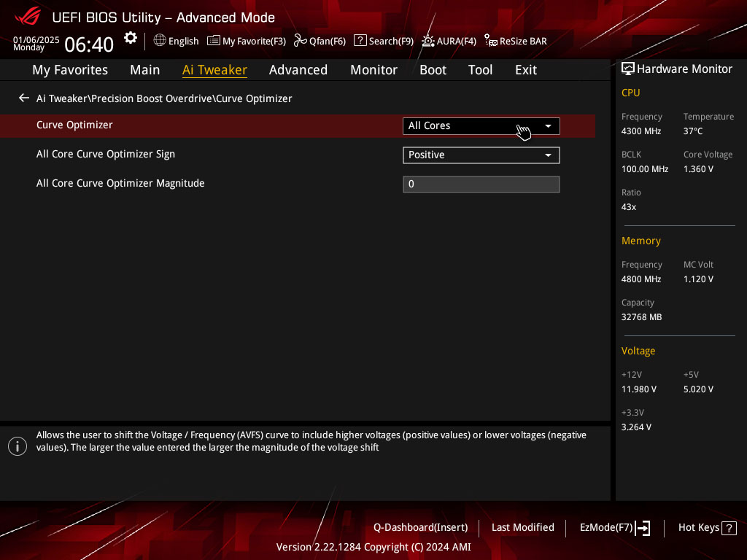
Task: Select the All Core Curve Optimizer Sign label
Action: coord(106,155)
